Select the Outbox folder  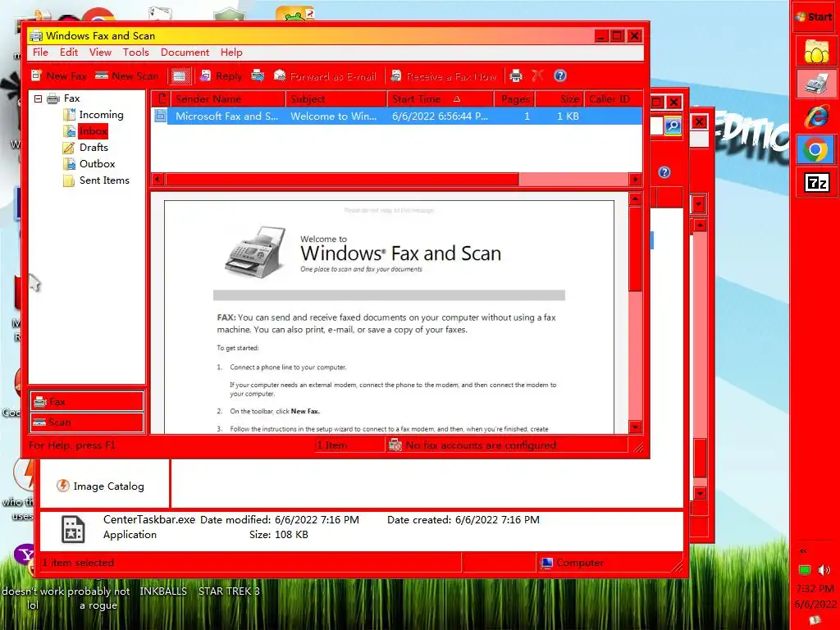point(97,164)
